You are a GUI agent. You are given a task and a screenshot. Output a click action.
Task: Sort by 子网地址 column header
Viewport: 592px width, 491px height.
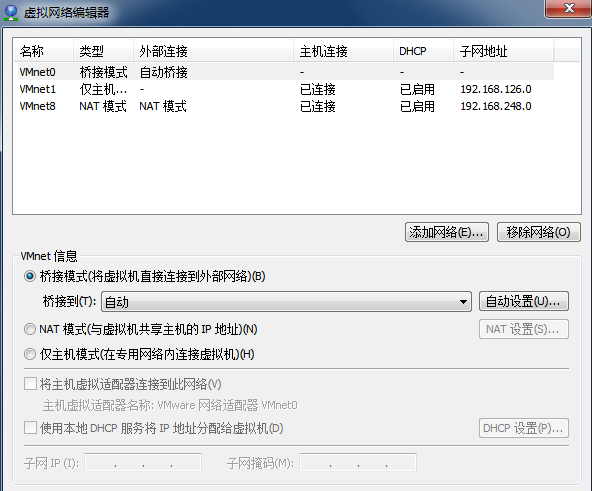coord(504,51)
